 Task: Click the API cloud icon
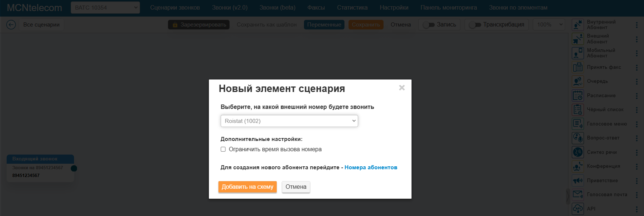coord(578,209)
